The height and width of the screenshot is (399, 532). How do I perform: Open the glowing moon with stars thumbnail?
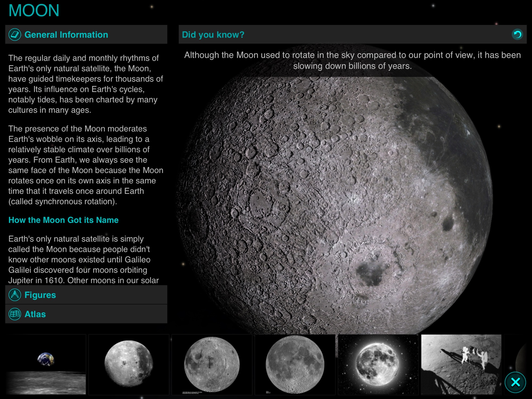tap(378, 364)
